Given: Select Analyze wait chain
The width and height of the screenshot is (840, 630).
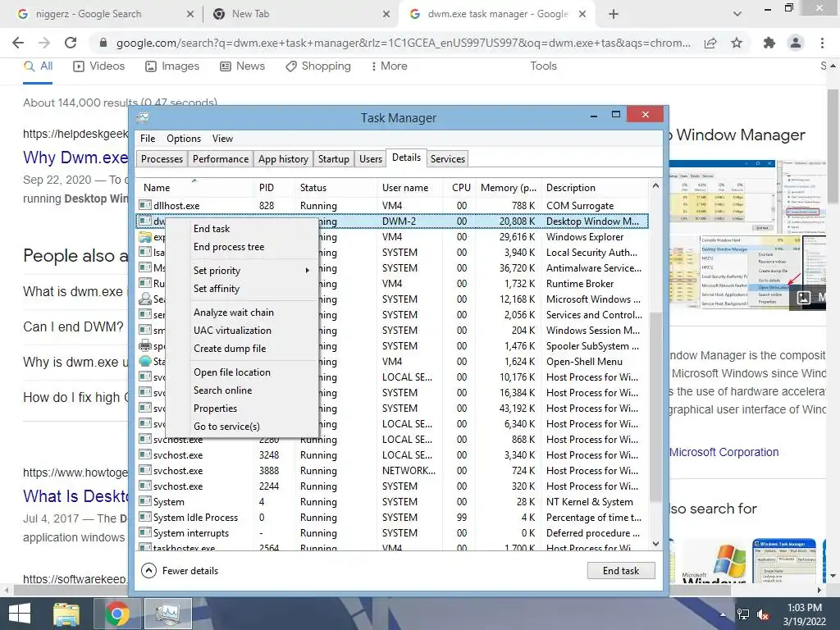Looking at the screenshot, I should [x=242, y=313].
